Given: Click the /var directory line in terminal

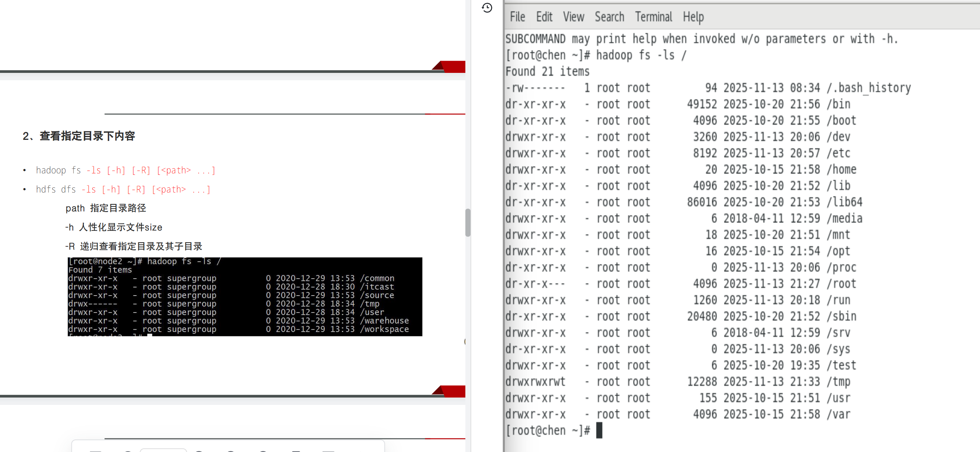Looking at the screenshot, I should pyautogui.click(x=838, y=414).
